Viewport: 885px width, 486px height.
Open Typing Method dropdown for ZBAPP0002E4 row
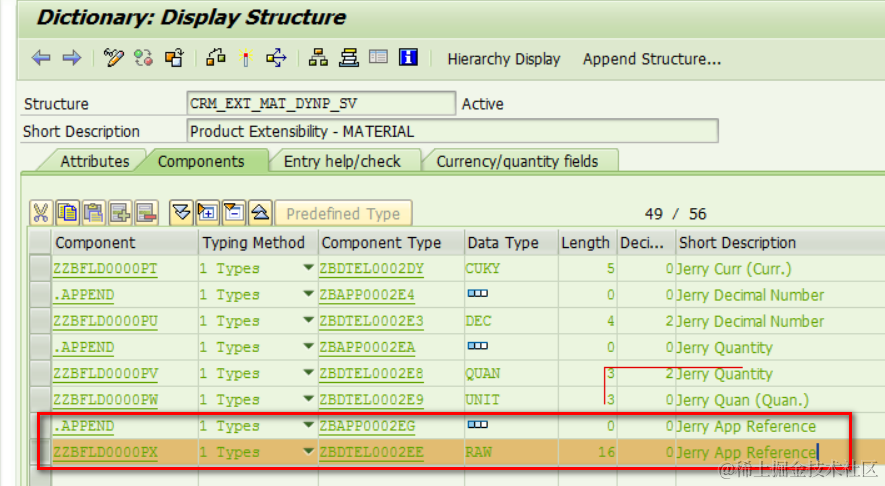tap(308, 294)
